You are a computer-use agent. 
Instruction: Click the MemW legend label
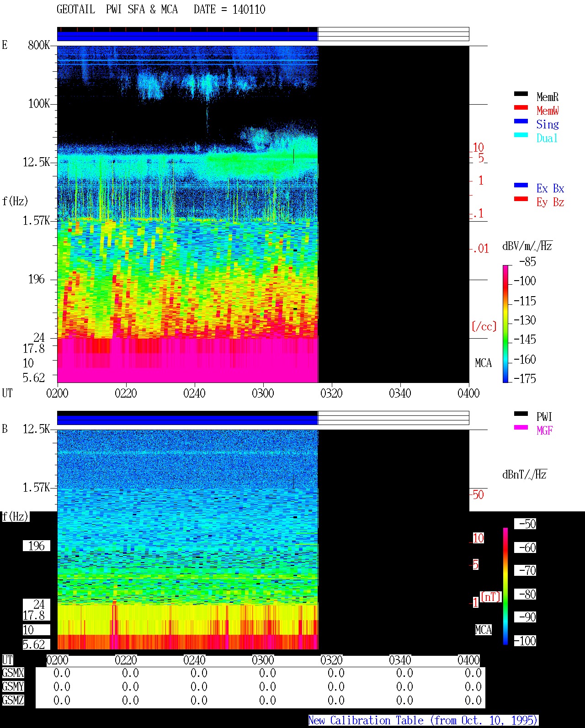[548, 111]
